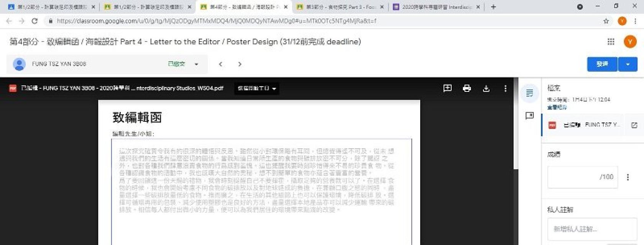The width and height of the screenshot is (644, 245).
Task: Expand the FUNG TSZ YAN 3B08 student dropdown
Action: click(x=196, y=64)
